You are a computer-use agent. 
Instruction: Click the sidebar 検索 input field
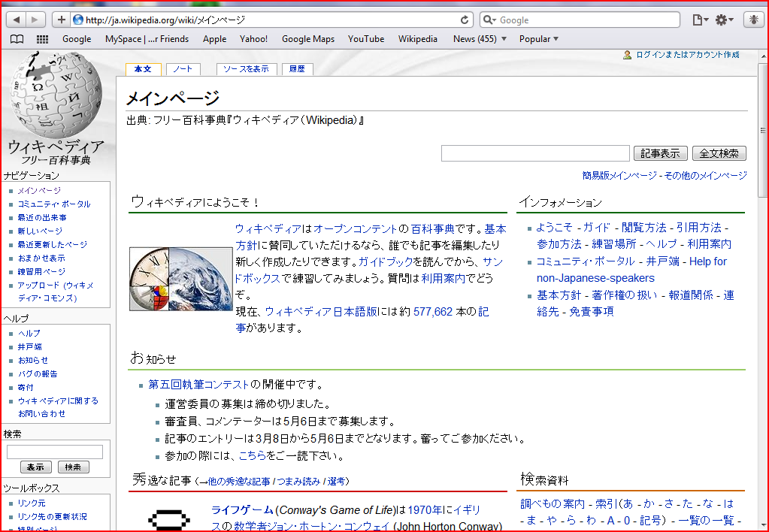pyautogui.click(x=55, y=452)
